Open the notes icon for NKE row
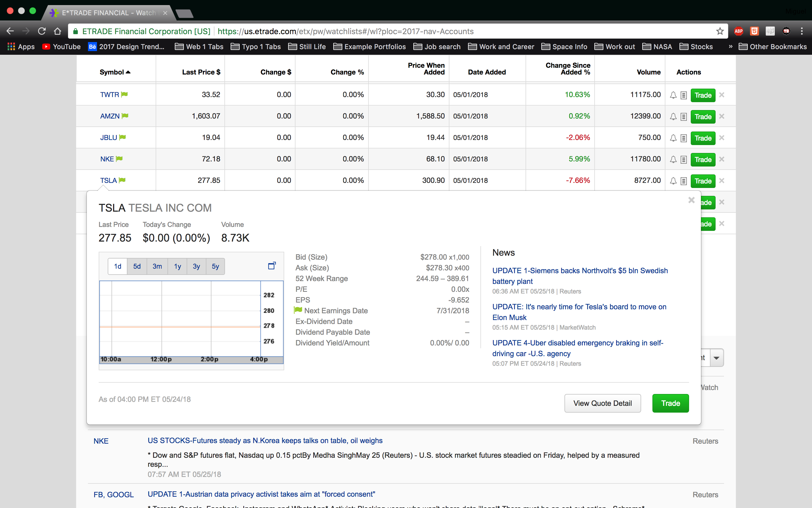This screenshot has height=508, width=812. click(683, 160)
